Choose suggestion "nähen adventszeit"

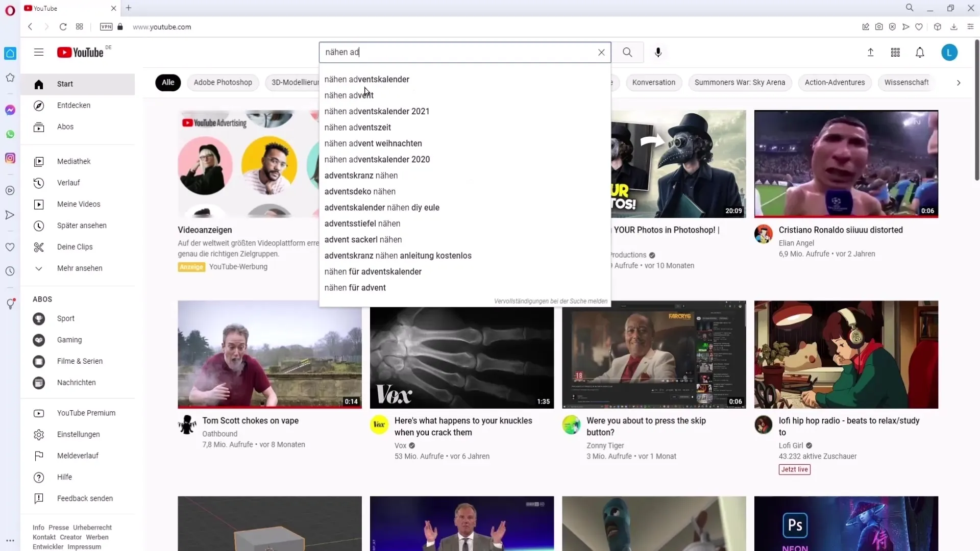[465, 128]
